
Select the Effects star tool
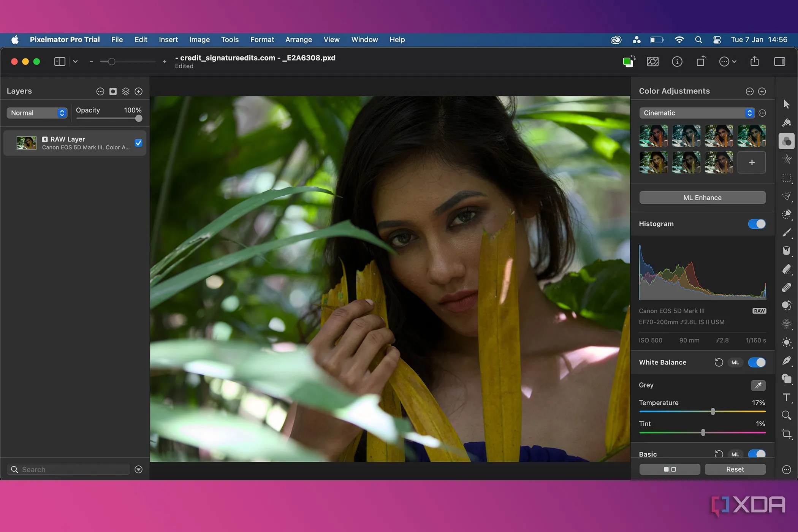click(786, 160)
